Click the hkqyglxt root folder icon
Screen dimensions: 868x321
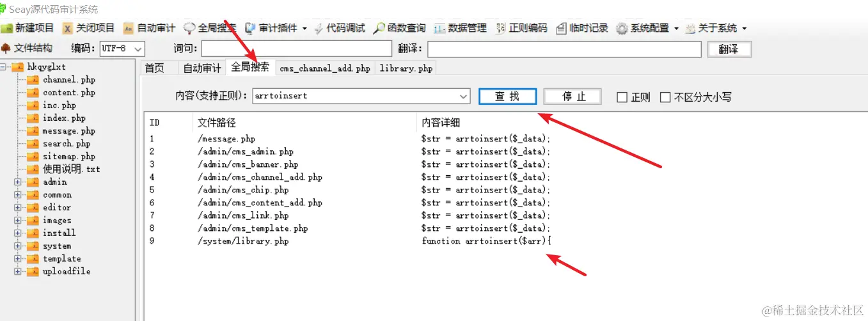(x=17, y=67)
